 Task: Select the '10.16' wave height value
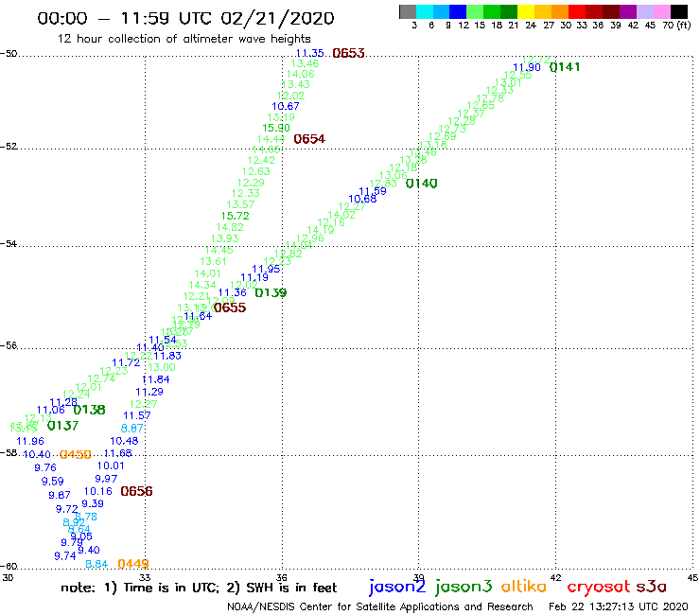pos(98,491)
